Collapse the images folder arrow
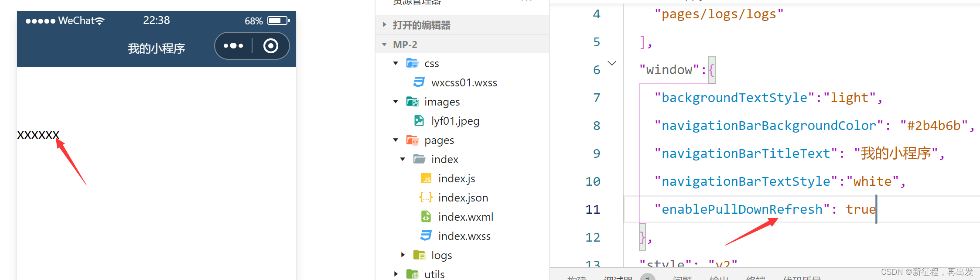The height and width of the screenshot is (280, 980). click(x=396, y=102)
